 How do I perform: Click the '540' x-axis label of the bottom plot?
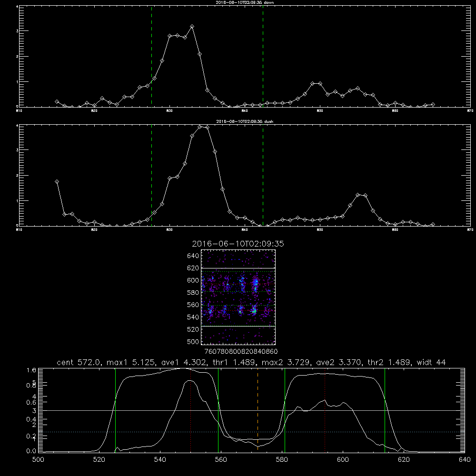[x=160, y=460]
